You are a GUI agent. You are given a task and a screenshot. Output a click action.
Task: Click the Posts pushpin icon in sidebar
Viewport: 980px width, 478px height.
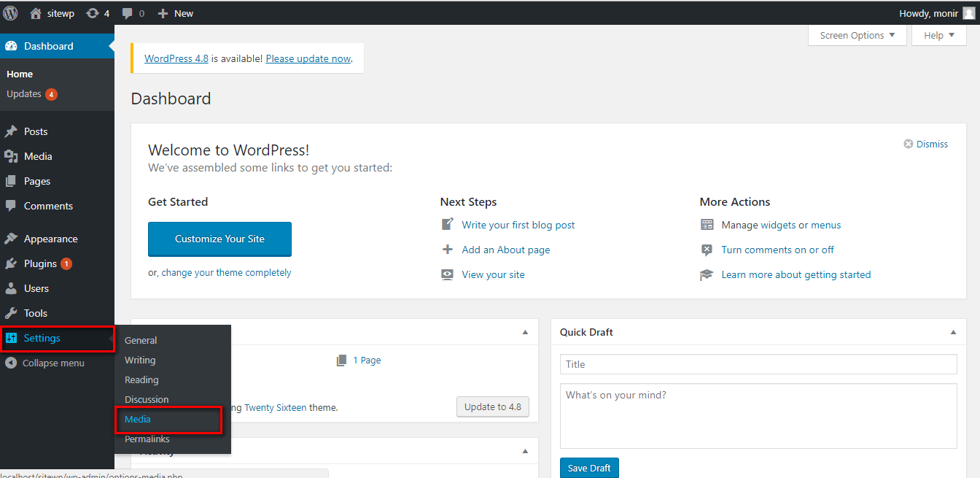(x=11, y=131)
